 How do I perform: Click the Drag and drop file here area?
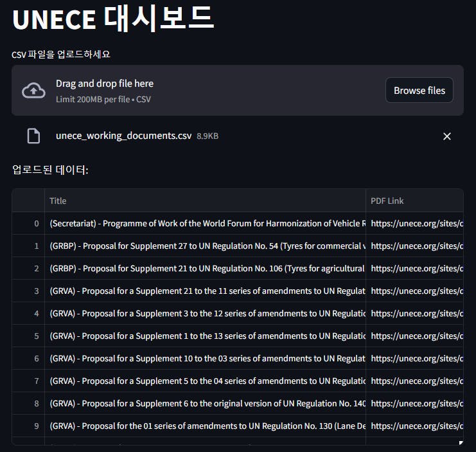[238, 90]
